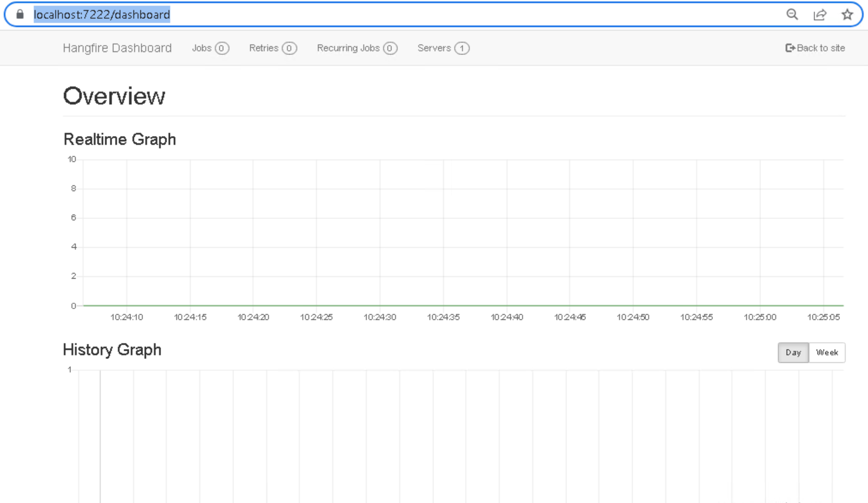Click the Retries count badge showing 0
The height and width of the screenshot is (503, 868).
[x=289, y=48]
